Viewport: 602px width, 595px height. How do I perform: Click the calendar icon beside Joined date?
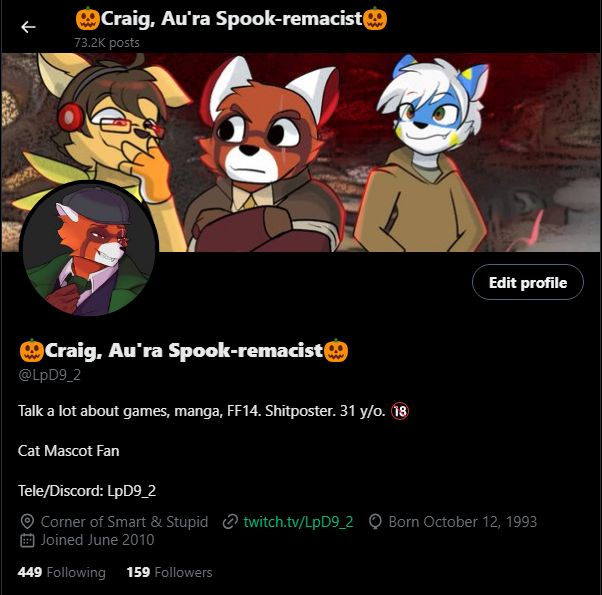coord(27,540)
